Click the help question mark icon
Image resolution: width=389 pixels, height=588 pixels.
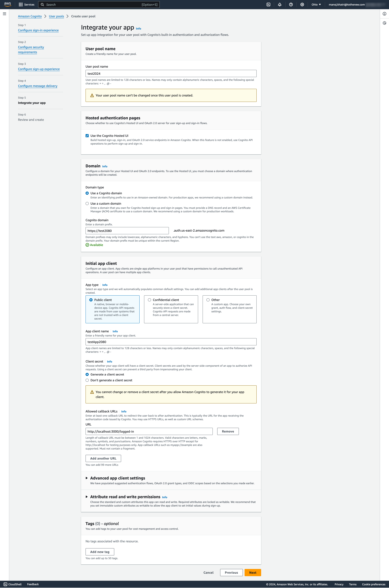point(291,5)
